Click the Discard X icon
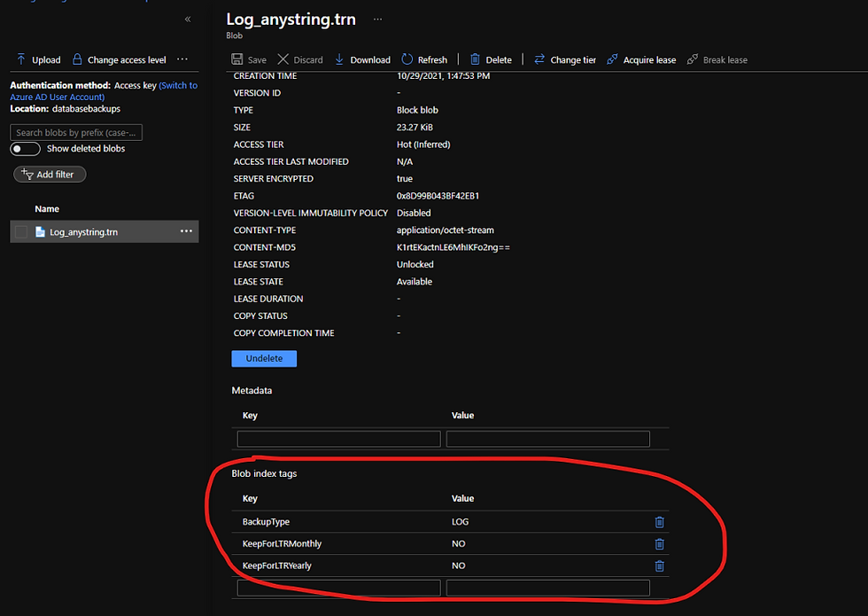The width and height of the screenshot is (868, 616). [283, 59]
